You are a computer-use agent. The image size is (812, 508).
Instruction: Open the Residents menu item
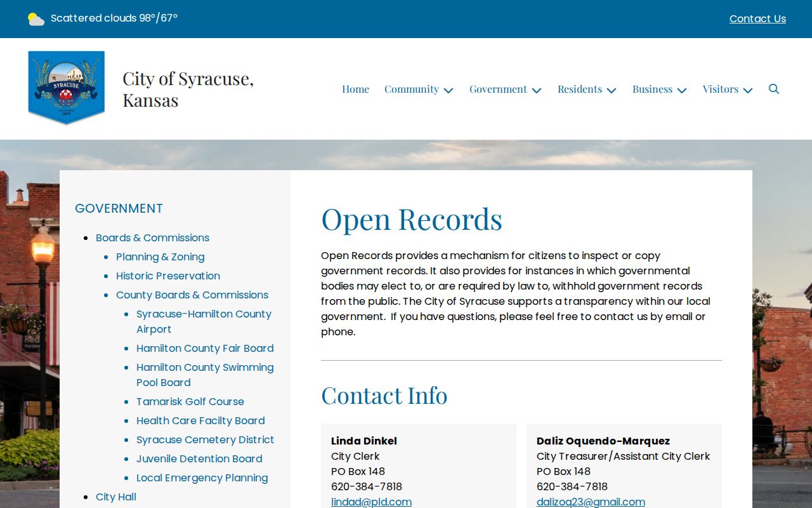click(580, 89)
